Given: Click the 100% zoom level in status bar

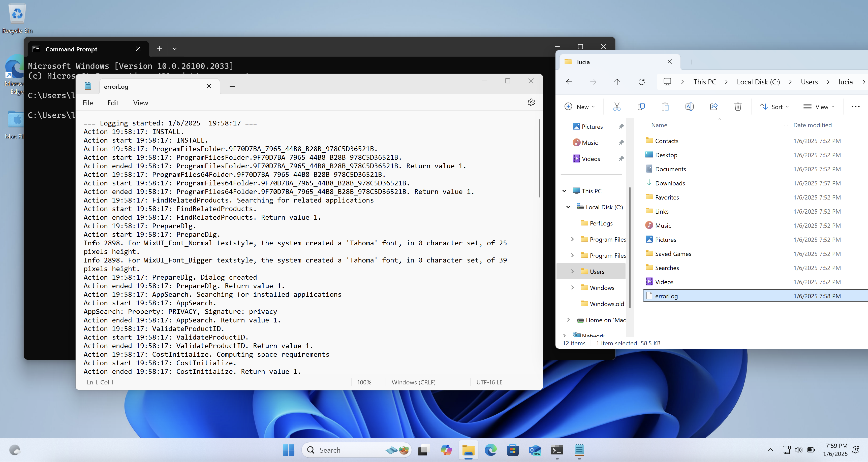Looking at the screenshot, I should coord(364,382).
